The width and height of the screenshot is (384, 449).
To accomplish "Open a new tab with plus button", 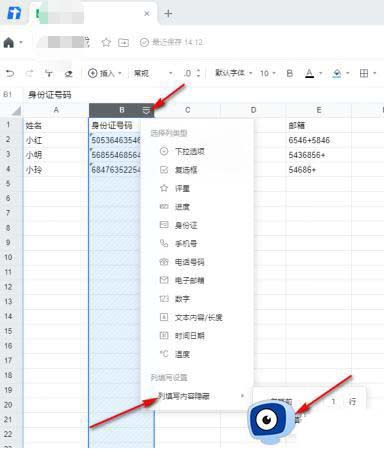I will tap(168, 14).
